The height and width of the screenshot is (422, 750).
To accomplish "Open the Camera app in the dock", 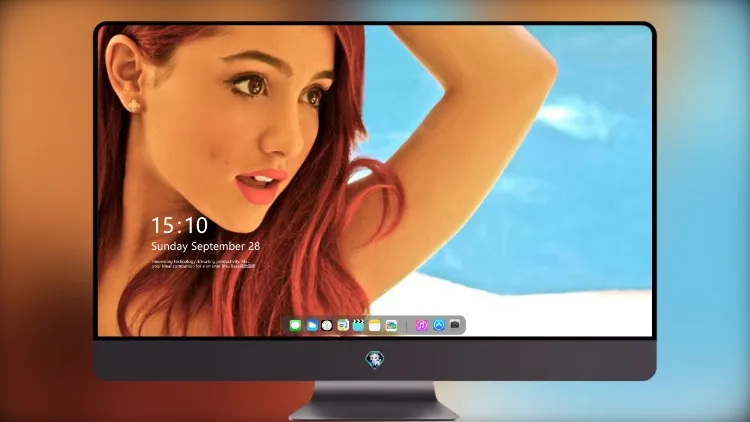I will (455, 325).
